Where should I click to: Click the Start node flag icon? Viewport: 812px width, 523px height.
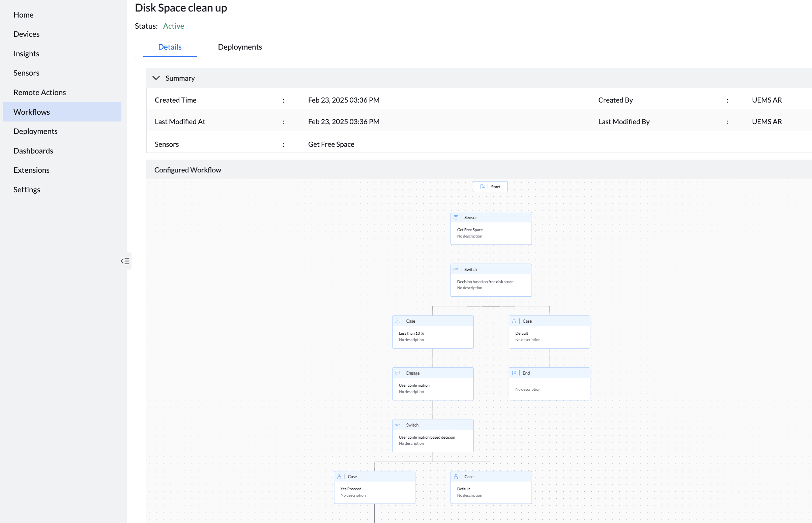point(482,187)
